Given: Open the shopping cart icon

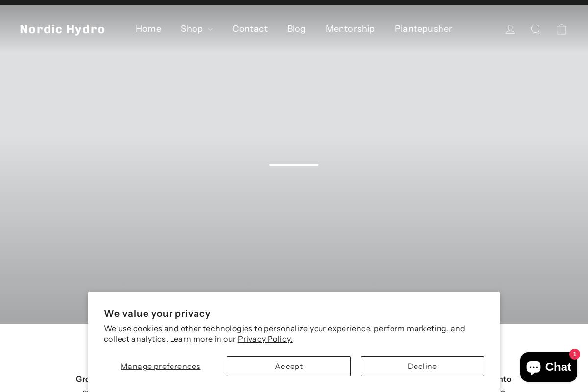Looking at the screenshot, I should [561, 29].
